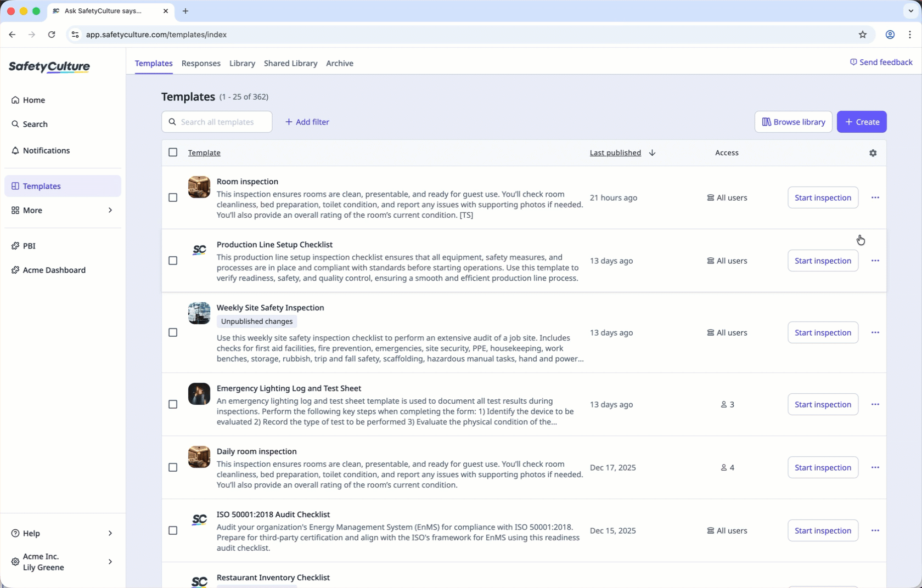Screen dimensions: 922x588
Task: Click the browser address bar URL
Action: click(156, 35)
